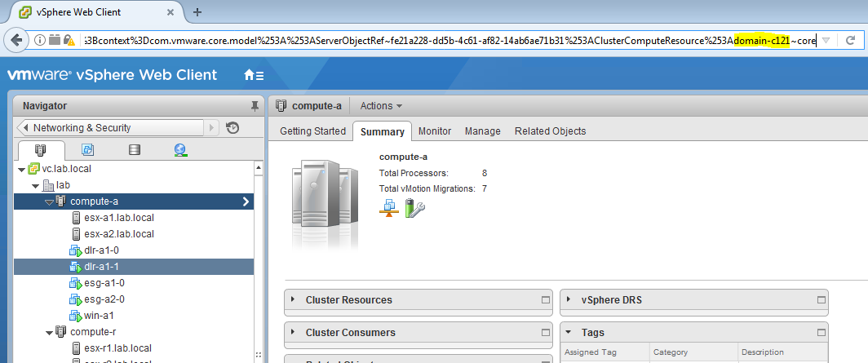The height and width of the screenshot is (363, 868).
Task: Open the Actions dropdown menu
Action: pyautogui.click(x=381, y=106)
